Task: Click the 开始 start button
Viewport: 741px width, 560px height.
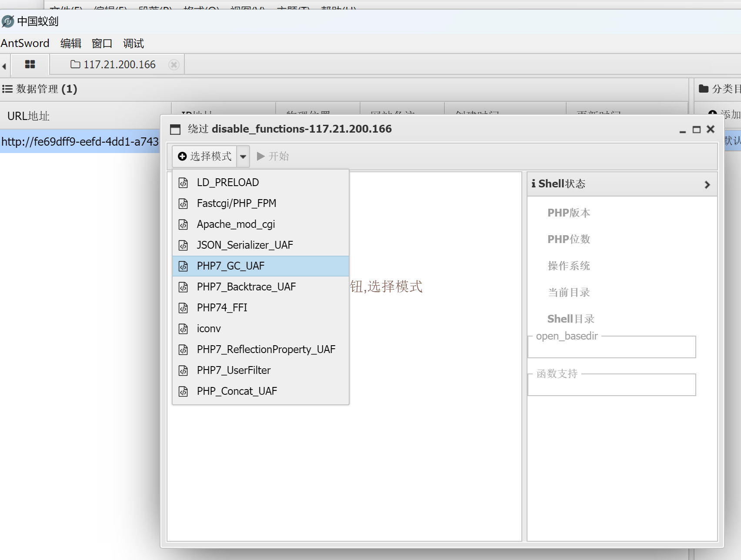Action: pyautogui.click(x=273, y=156)
